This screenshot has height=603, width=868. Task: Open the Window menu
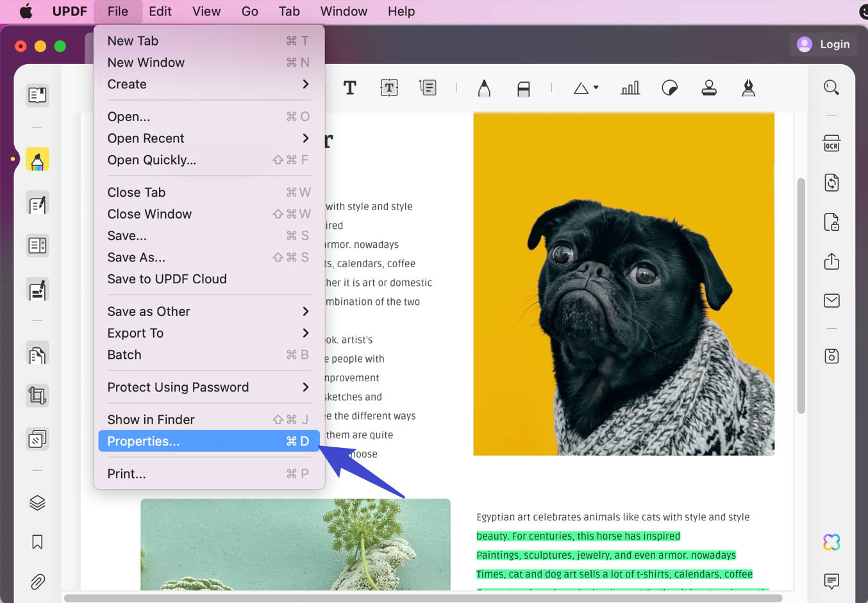pyautogui.click(x=344, y=11)
